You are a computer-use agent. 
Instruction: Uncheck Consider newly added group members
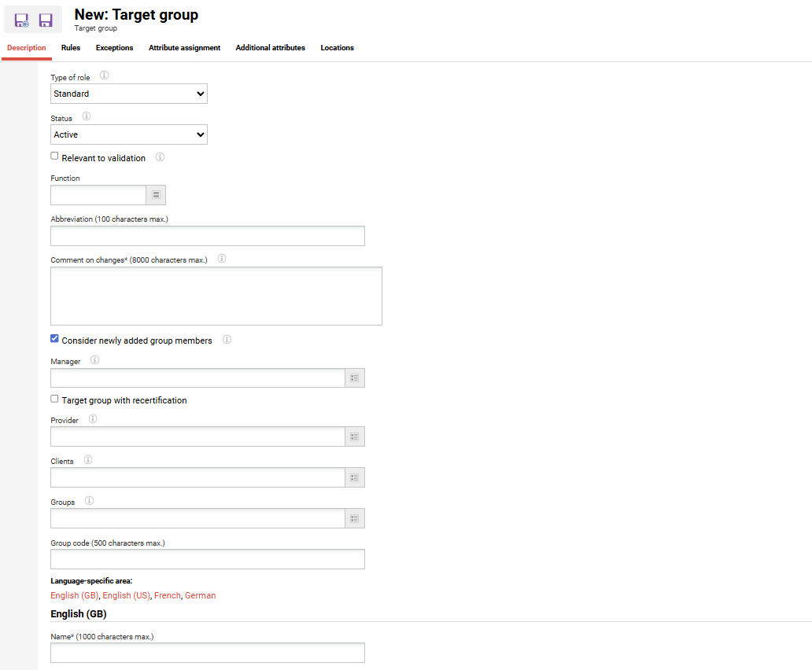pos(54,338)
